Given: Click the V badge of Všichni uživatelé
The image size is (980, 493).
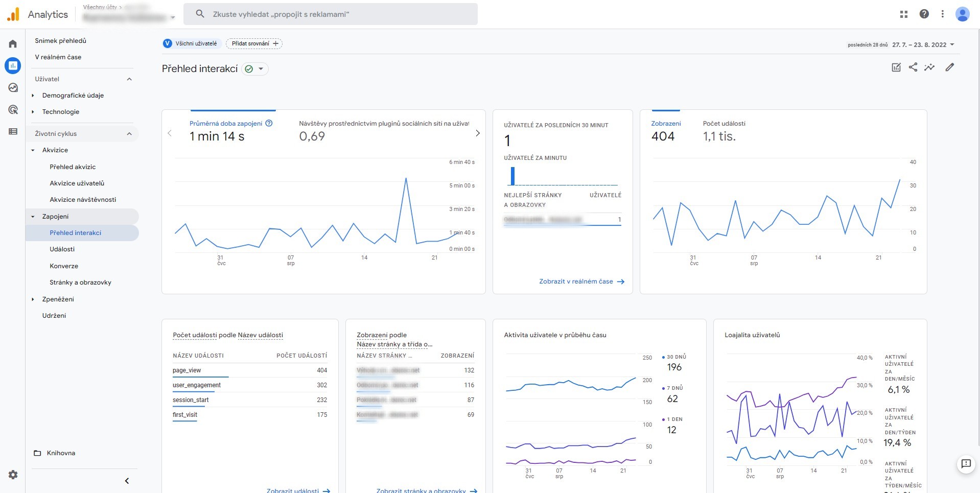Looking at the screenshot, I should (x=167, y=43).
